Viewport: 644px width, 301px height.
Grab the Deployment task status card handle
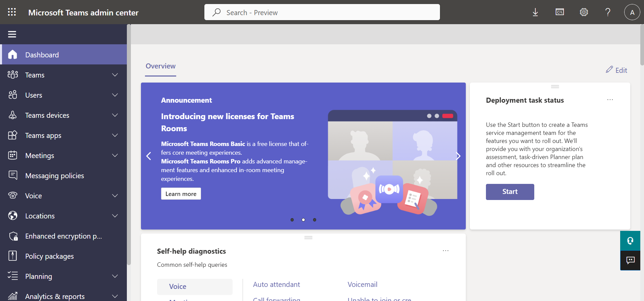555,87
